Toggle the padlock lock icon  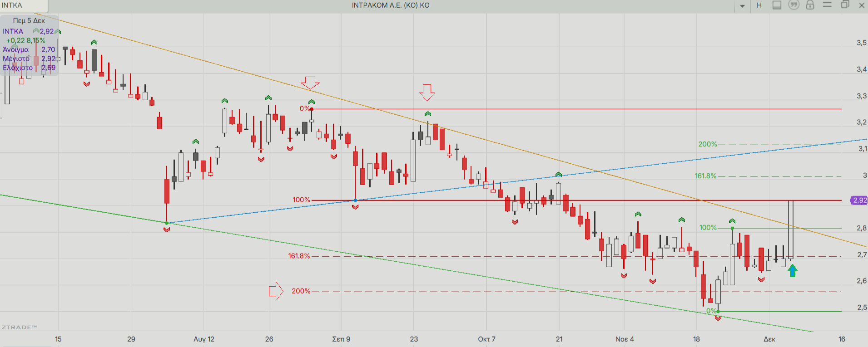[x=810, y=5]
